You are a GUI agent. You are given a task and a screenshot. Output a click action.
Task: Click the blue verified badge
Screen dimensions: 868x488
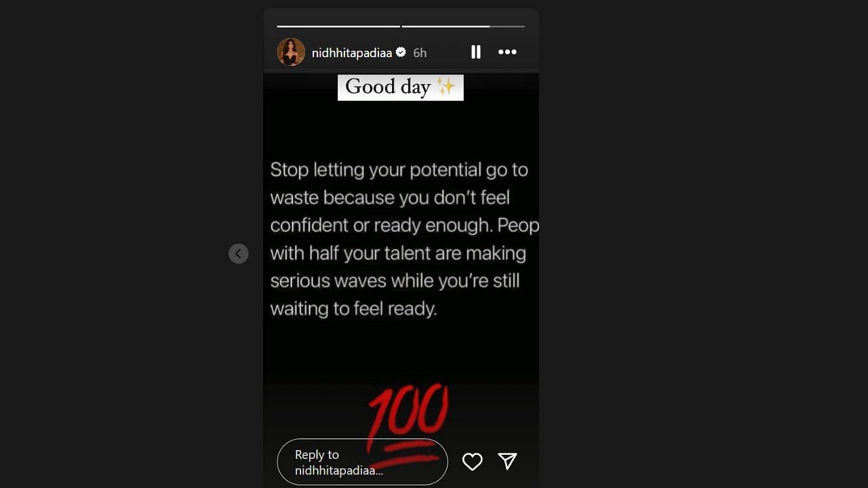click(401, 52)
